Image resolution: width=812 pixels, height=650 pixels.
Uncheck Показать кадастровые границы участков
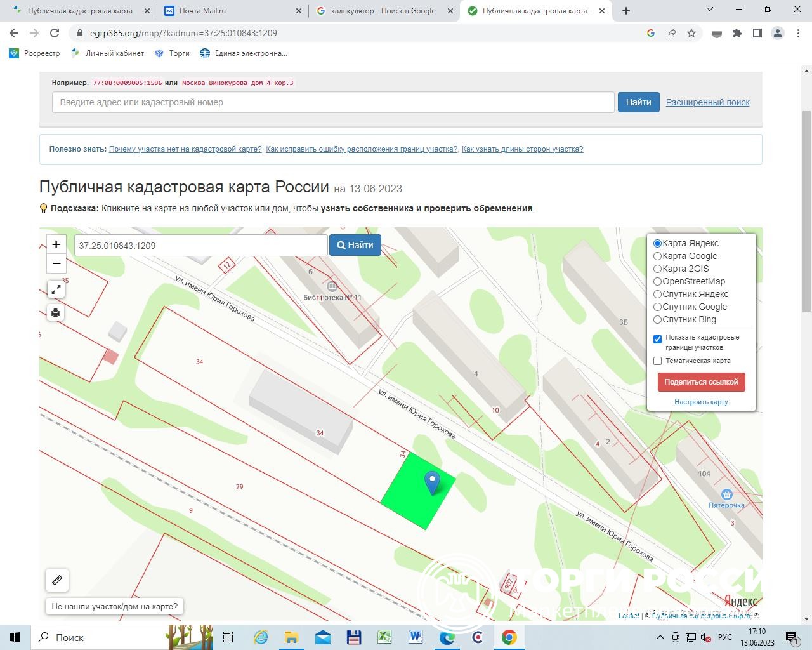[658, 339]
